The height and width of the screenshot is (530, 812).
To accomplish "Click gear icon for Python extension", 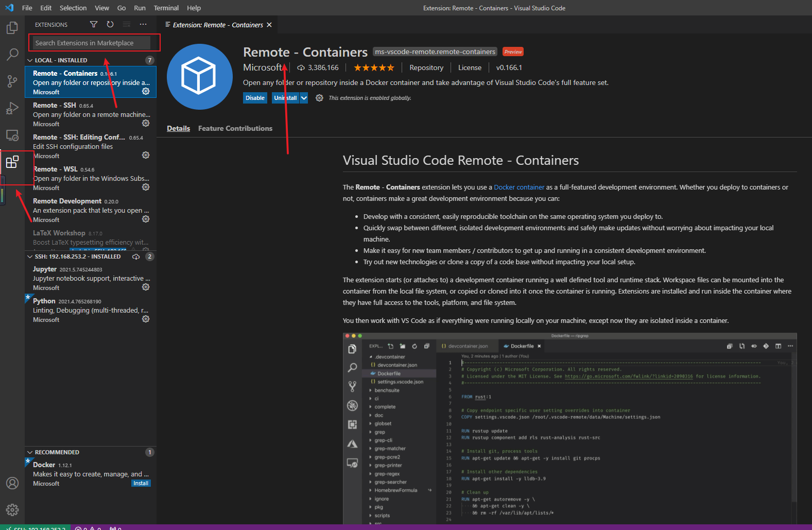I will pos(146,319).
